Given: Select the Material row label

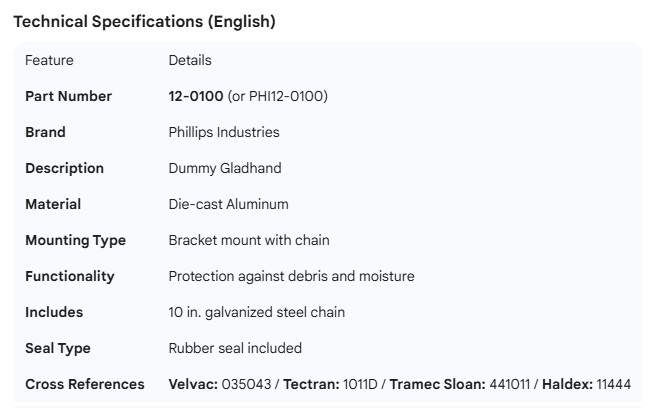Looking at the screenshot, I should pyautogui.click(x=53, y=204).
